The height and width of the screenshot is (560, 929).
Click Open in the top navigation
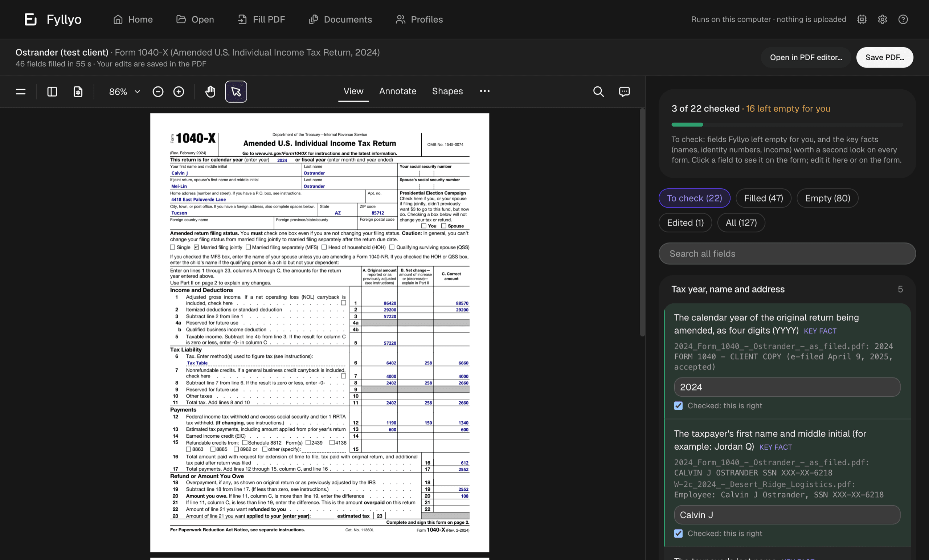pyautogui.click(x=195, y=19)
